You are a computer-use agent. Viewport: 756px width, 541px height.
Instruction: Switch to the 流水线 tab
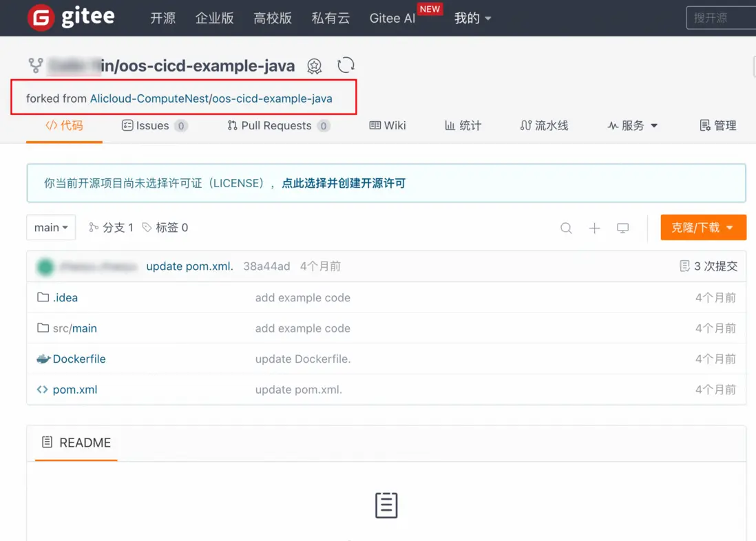tap(545, 126)
